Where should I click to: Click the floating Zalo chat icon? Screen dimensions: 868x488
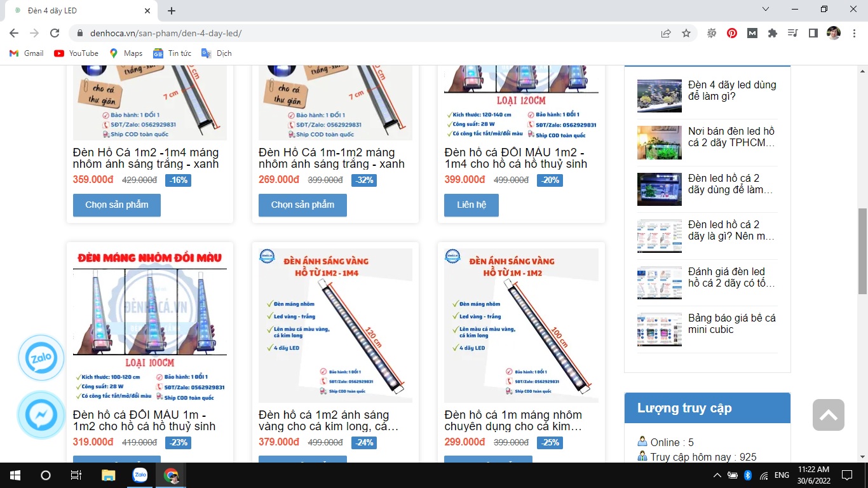[x=41, y=358]
